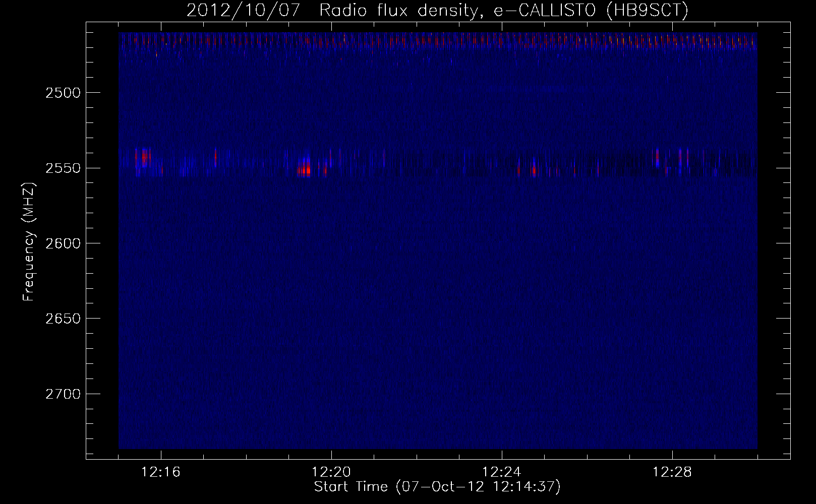This screenshot has width=816, height=504.
Task: Select the 2500 frequency axis label
Action: point(63,93)
